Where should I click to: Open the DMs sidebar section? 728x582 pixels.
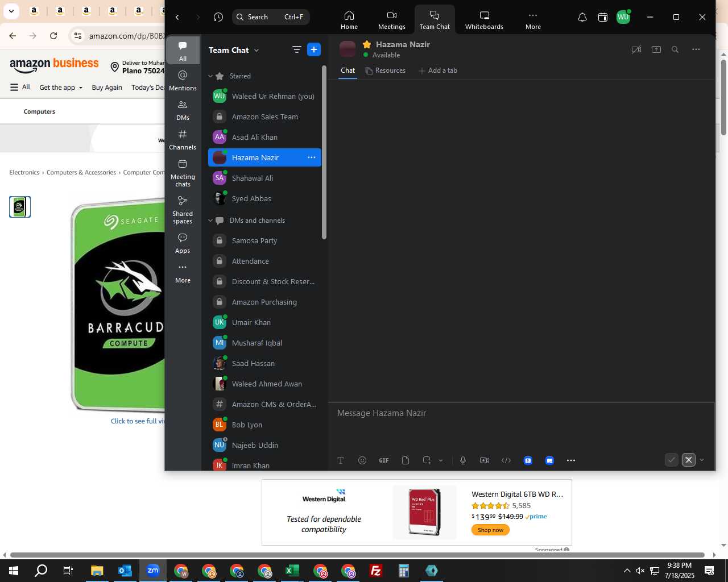tap(183, 110)
